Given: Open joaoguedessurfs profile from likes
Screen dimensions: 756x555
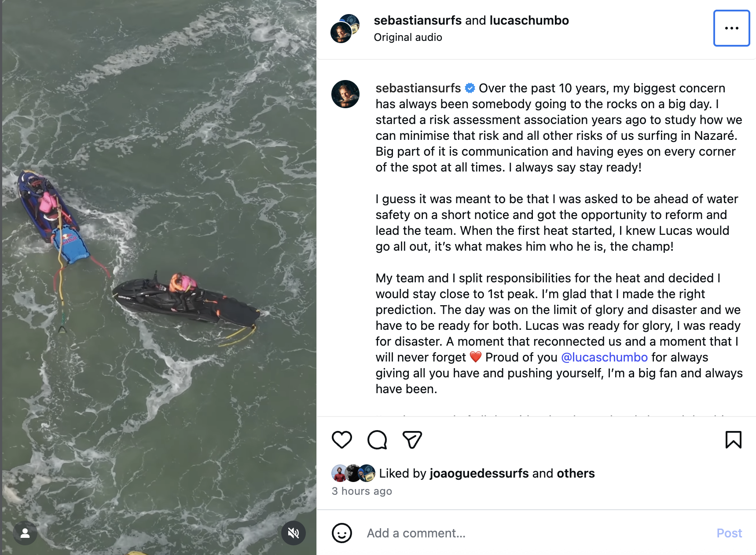Looking at the screenshot, I should pyautogui.click(x=479, y=473).
